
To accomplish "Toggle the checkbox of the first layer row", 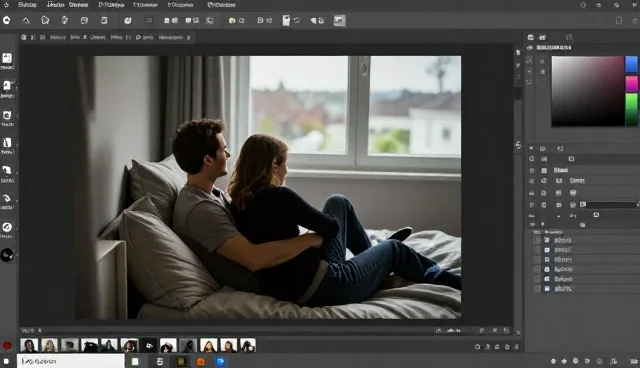I will (x=537, y=240).
